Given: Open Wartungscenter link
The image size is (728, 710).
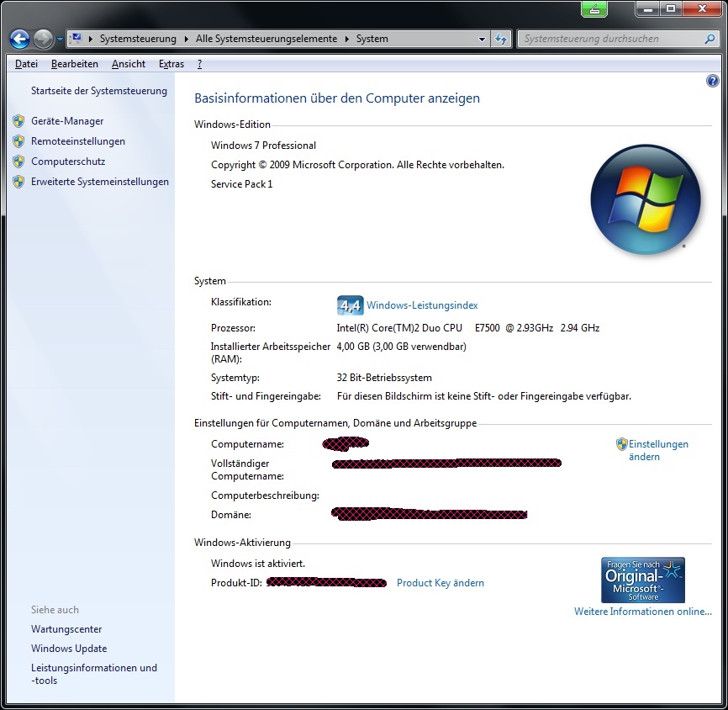Looking at the screenshot, I should point(66,629).
